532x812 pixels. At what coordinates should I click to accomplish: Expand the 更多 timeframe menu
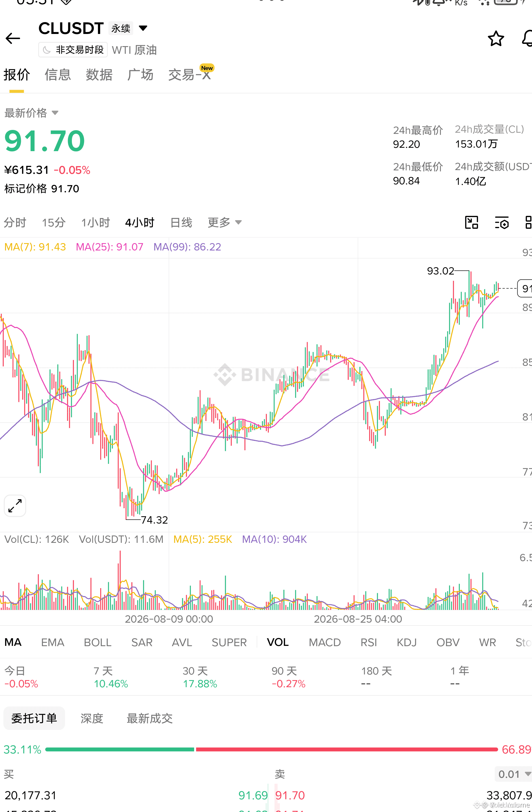pyautogui.click(x=225, y=222)
